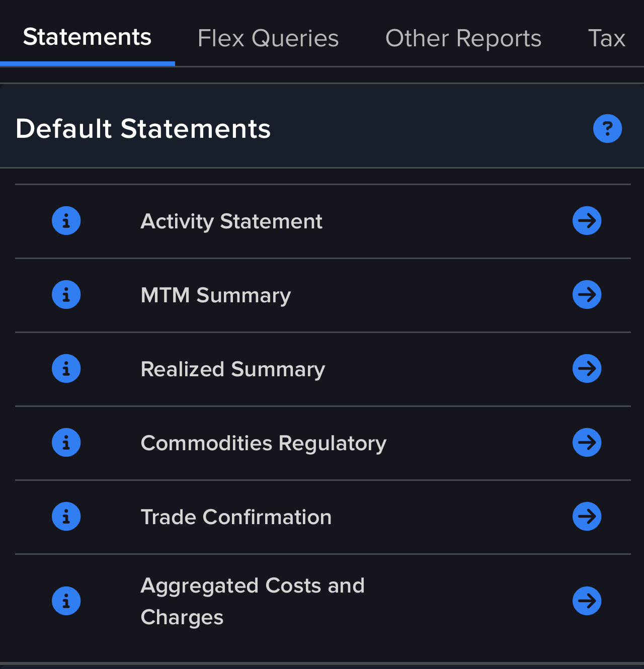Go to Trade Confirmation via arrow

(x=587, y=517)
